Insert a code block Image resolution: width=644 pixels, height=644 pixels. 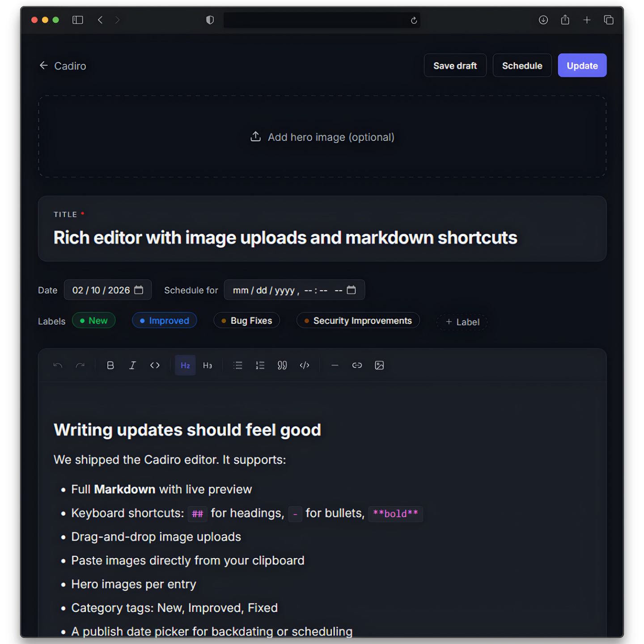point(305,365)
